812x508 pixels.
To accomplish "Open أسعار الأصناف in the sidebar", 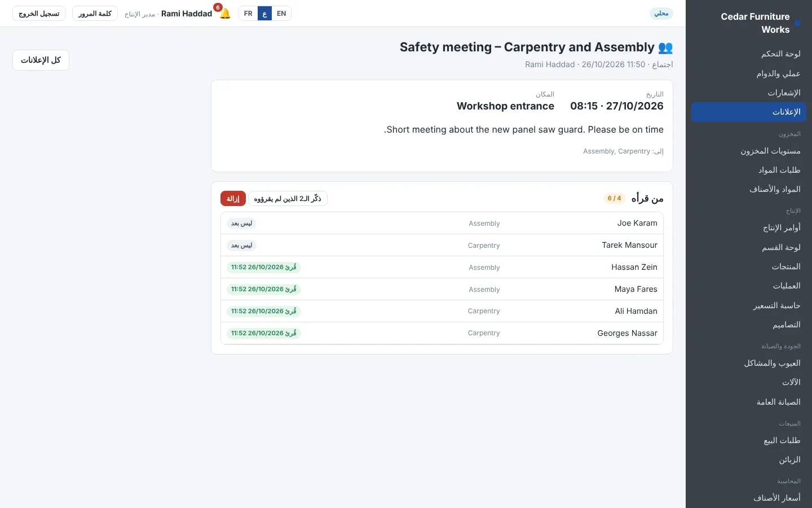I will (x=748, y=498).
